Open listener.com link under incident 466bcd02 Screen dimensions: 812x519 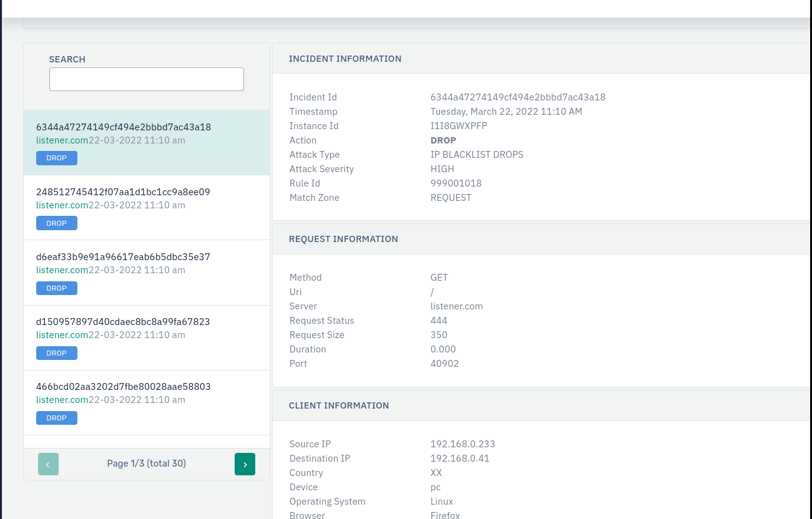tap(62, 400)
